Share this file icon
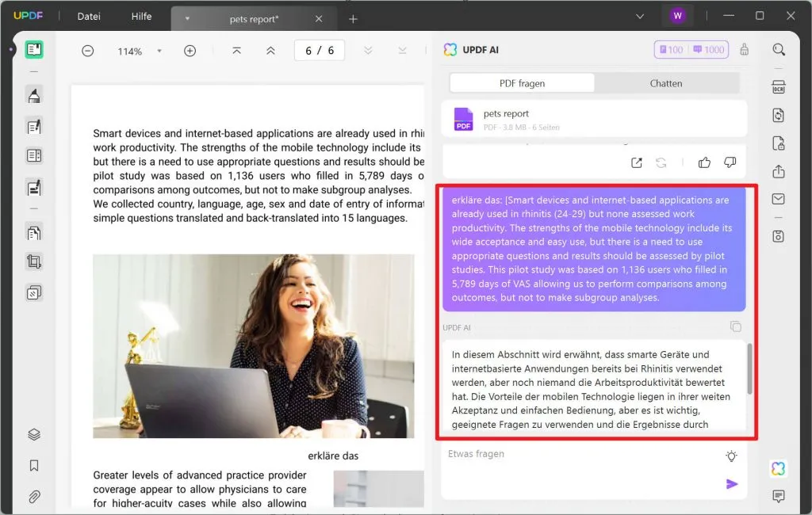The image size is (812, 515). click(x=779, y=171)
